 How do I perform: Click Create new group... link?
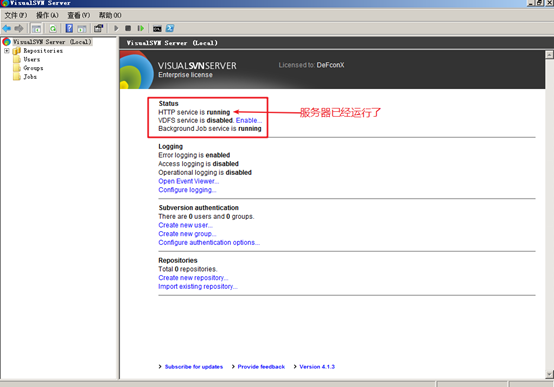(x=187, y=234)
